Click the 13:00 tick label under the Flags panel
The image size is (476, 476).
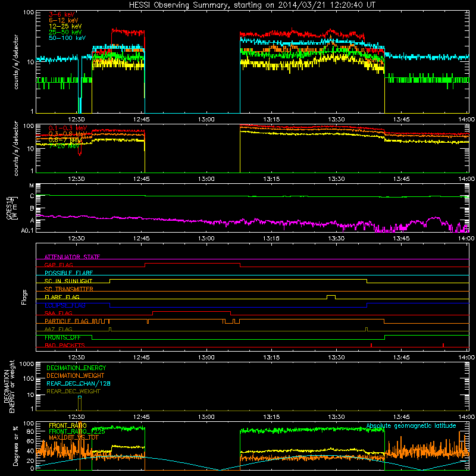pyautogui.click(x=206, y=358)
